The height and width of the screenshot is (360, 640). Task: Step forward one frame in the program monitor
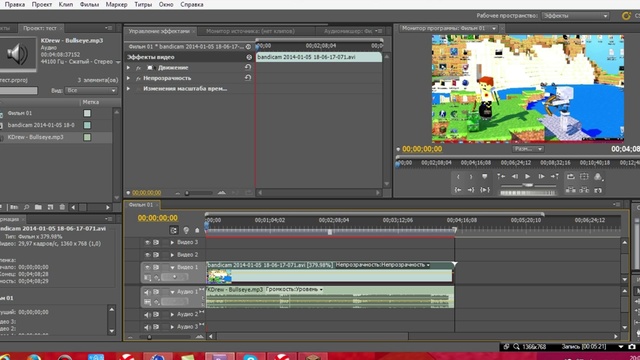tap(541, 177)
